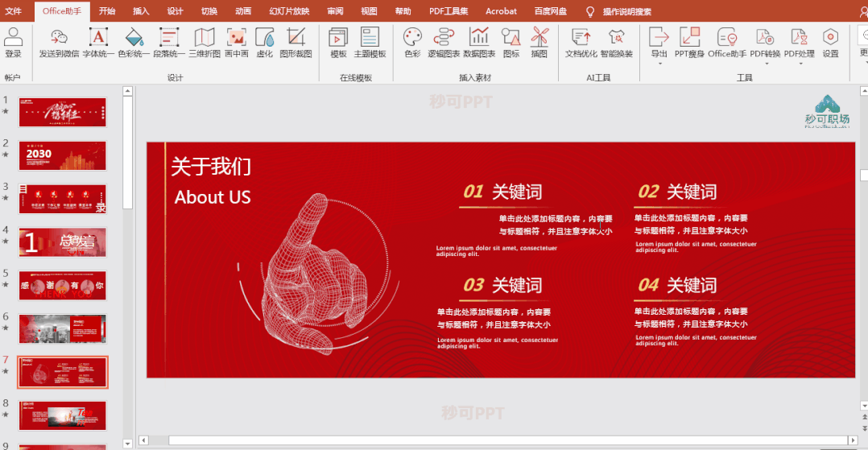This screenshot has height=450, width=868.
Task: Expand the 导出 export dropdown
Action: (x=659, y=64)
